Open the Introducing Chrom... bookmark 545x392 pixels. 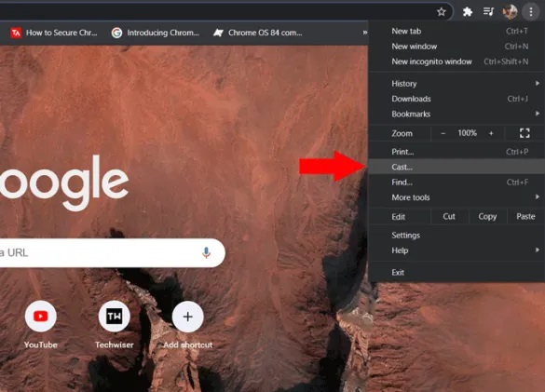coord(156,33)
